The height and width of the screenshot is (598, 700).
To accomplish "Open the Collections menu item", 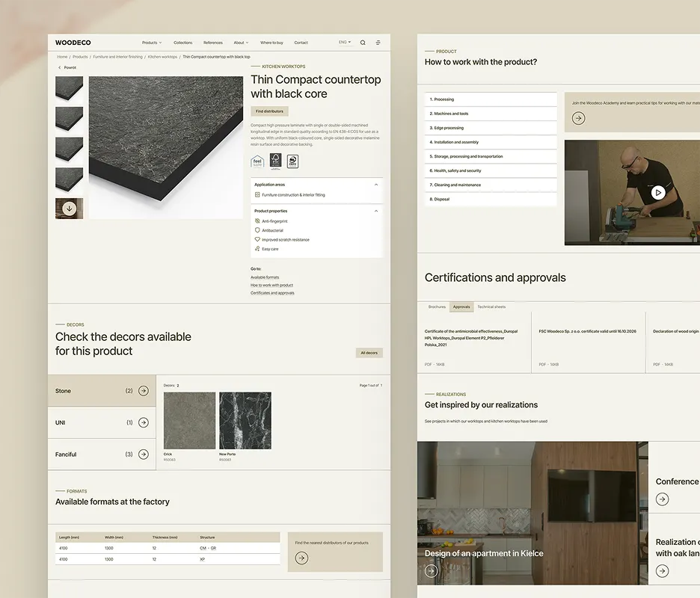I will coord(183,43).
